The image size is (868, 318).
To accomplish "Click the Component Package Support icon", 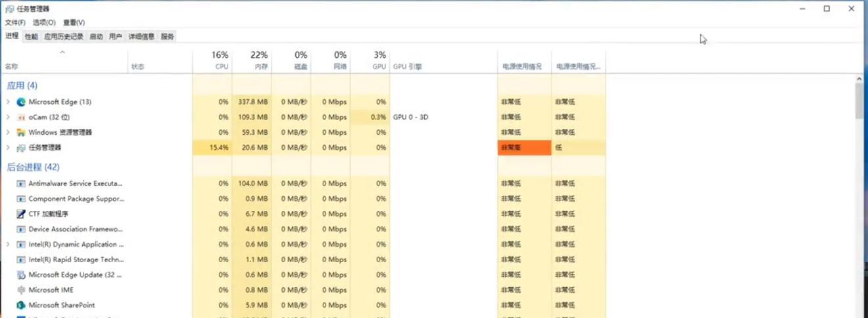I will pos(21,198).
